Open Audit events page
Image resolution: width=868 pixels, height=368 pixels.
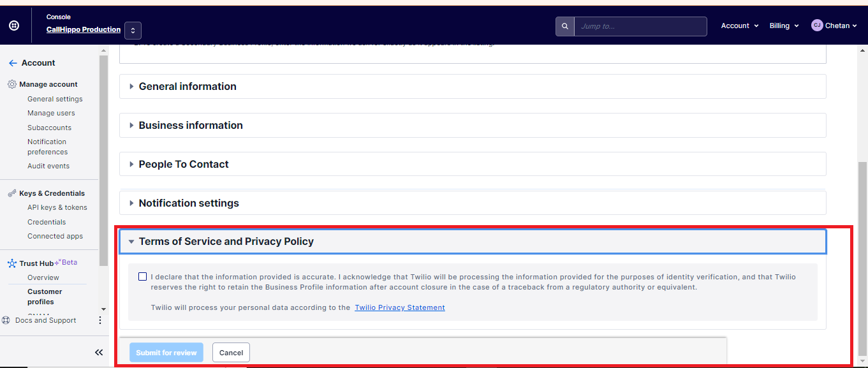coord(48,166)
